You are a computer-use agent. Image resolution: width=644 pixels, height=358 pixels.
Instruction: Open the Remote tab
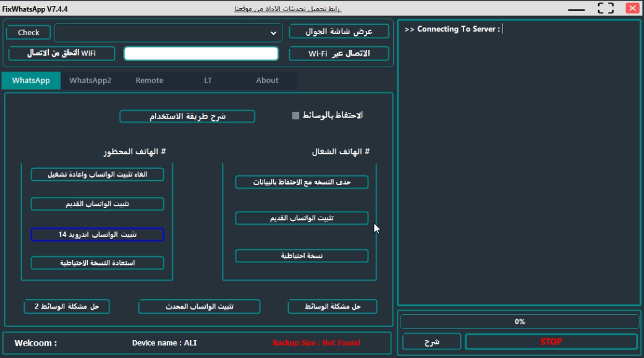click(150, 80)
